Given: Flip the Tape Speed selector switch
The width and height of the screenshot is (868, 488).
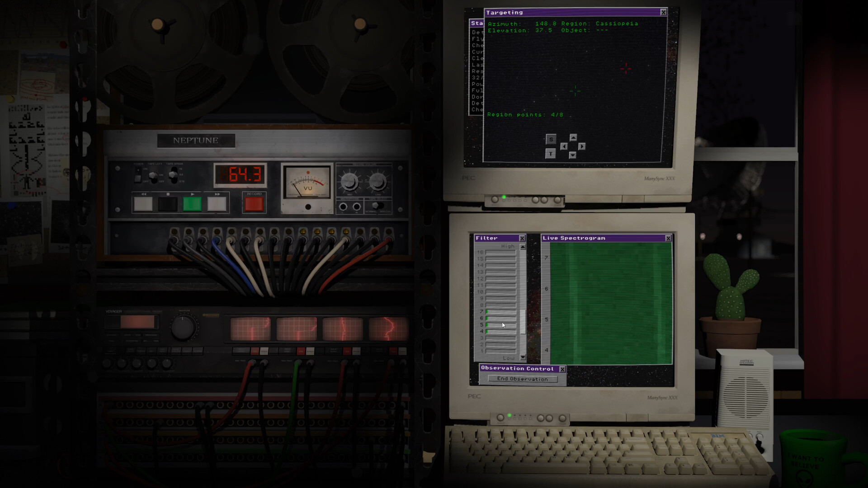Looking at the screenshot, I should point(173,174).
